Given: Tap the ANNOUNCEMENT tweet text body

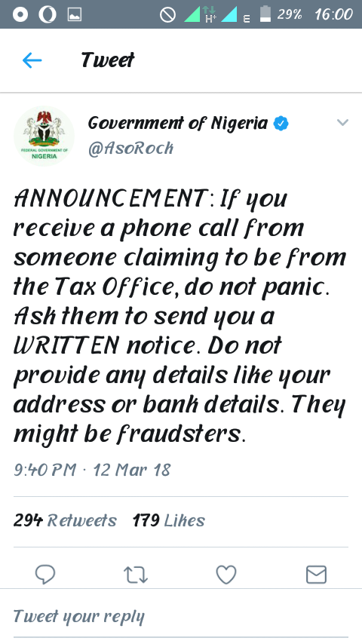Looking at the screenshot, I should click(180, 316).
